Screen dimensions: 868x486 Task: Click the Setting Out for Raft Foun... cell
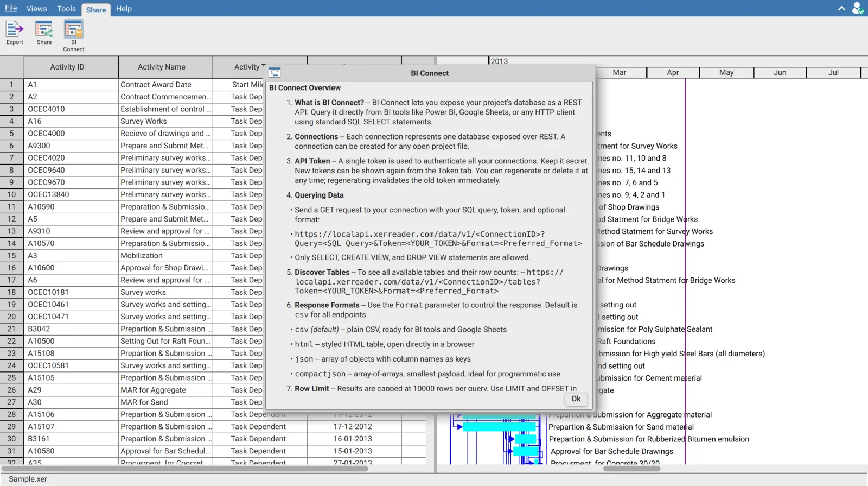(x=165, y=341)
